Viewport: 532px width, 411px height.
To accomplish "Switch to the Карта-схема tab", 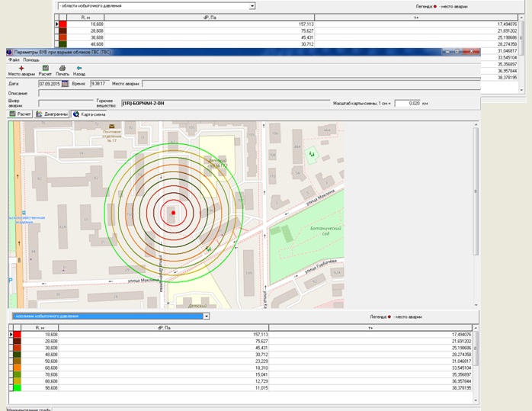I will 89,114.
